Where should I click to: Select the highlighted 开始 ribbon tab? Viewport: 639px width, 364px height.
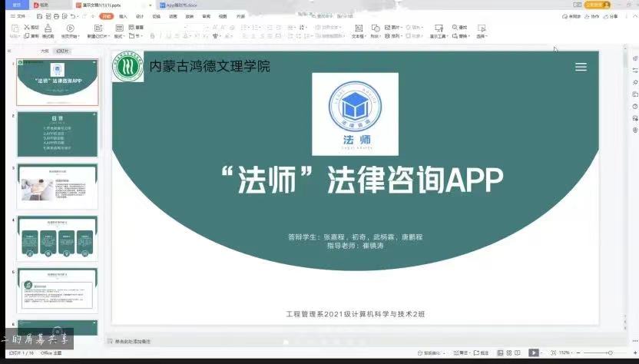pos(106,16)
